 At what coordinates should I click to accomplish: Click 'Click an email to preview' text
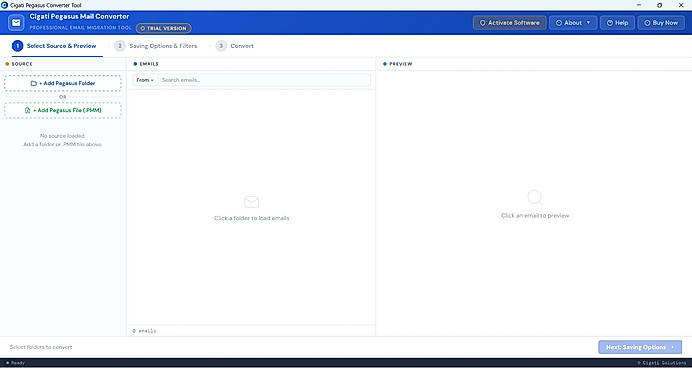535,216
